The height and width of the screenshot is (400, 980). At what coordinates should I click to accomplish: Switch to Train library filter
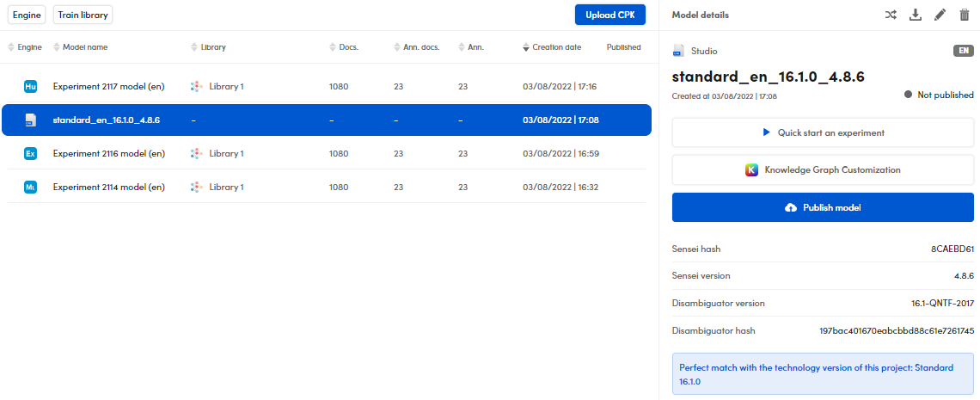[83, 15]
